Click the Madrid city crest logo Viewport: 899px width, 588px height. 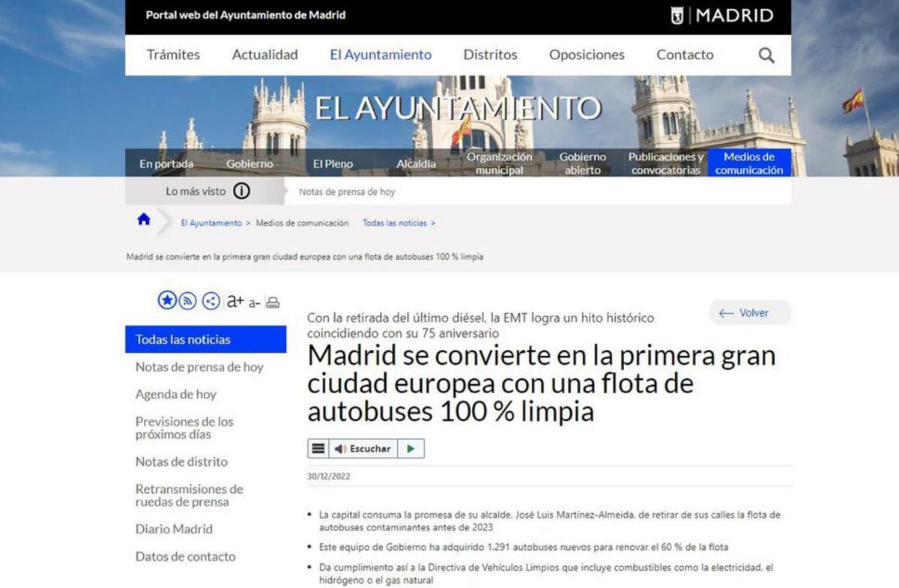point(679,15)
